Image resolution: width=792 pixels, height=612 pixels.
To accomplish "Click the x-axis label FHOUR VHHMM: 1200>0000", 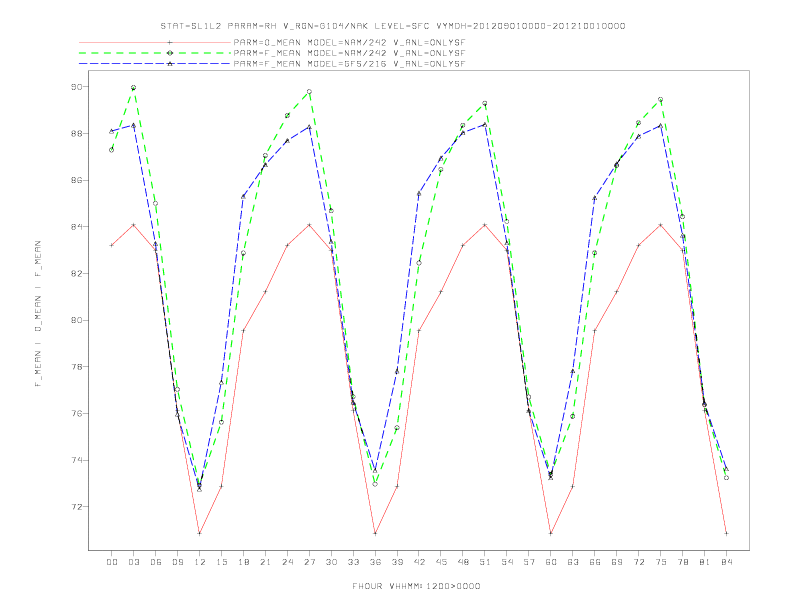I will [416, 586].
